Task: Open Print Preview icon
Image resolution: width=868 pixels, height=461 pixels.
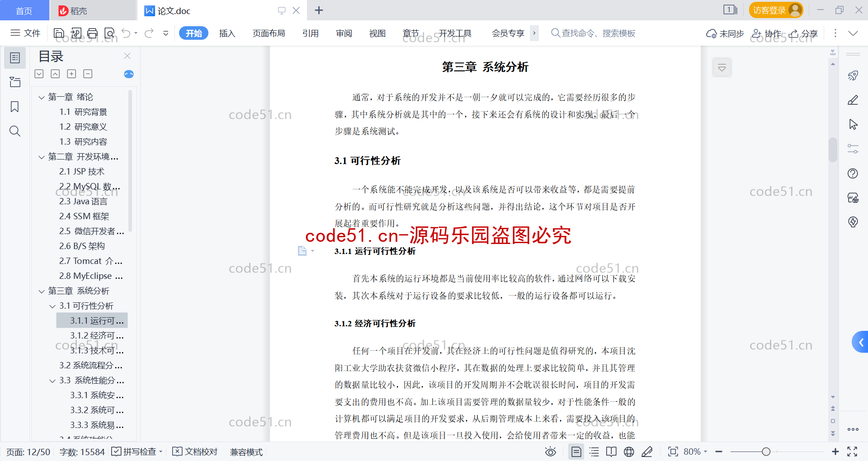Action: click(109, 33)
